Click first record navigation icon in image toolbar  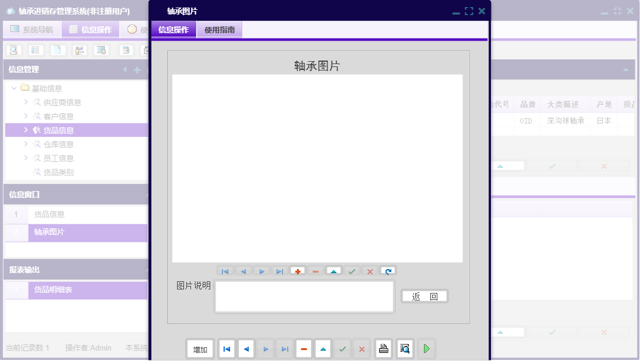(225, 270)
